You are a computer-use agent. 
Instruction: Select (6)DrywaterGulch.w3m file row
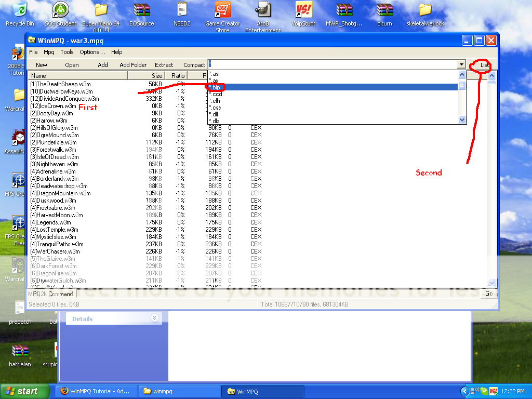(58, 281)
